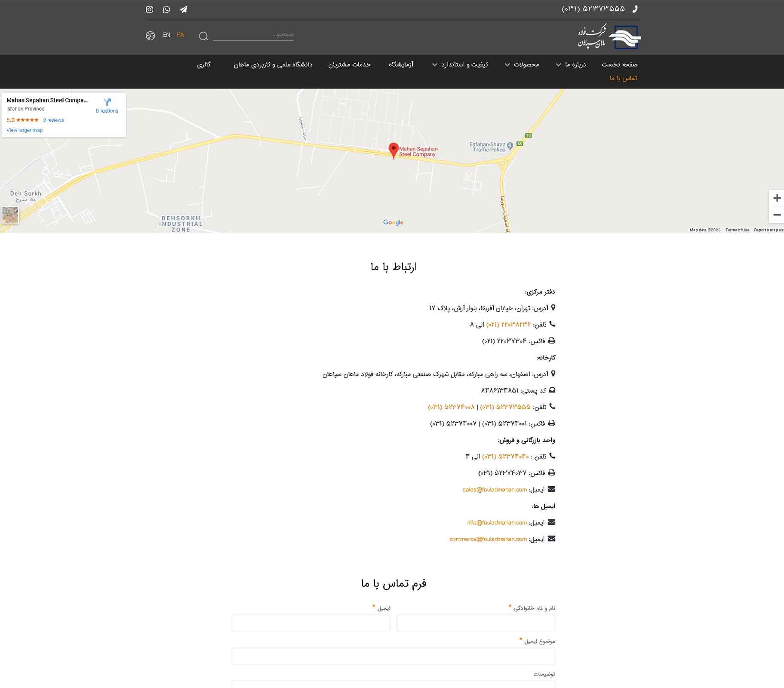Click the فرم تماس با ما heading

click(x=394, y=584)
